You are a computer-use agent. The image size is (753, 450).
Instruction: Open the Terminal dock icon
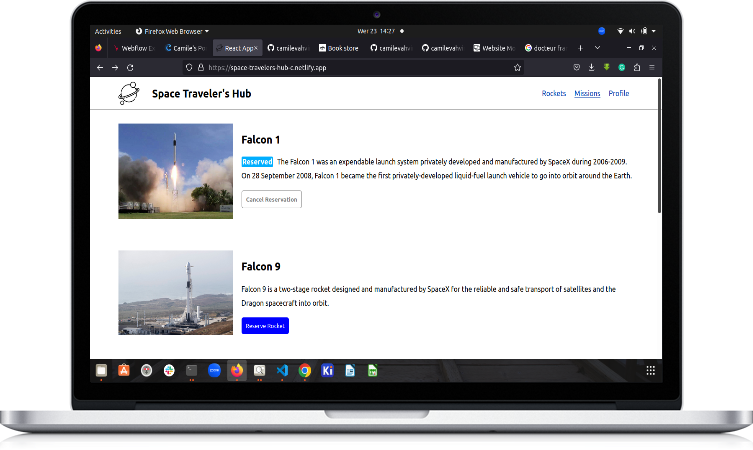tap(192, 370)
